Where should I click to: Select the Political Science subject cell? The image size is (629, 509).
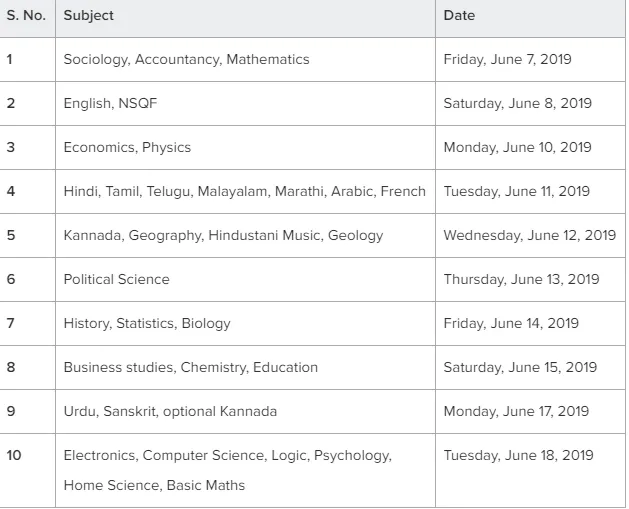(245, 280)
